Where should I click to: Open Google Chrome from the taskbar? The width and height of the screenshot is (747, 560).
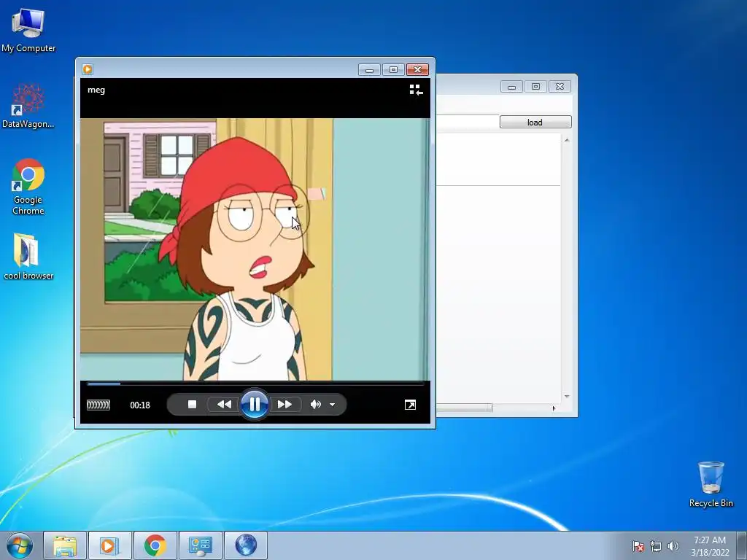click(x=155, y=545)
